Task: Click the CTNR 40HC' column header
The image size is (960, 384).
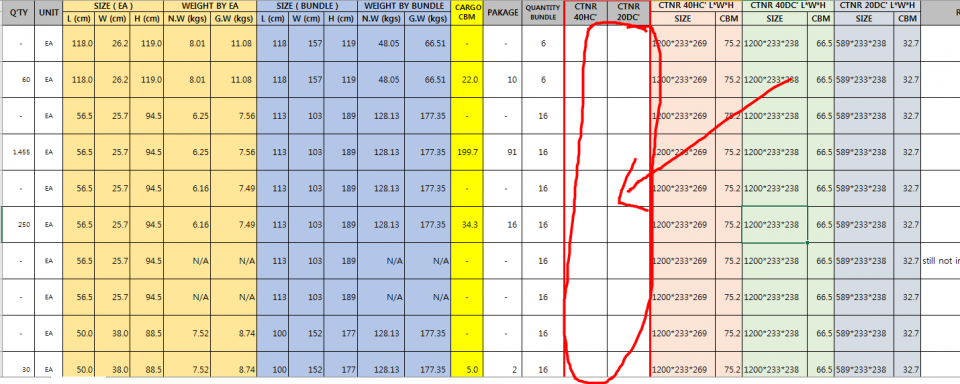Action: 586,13
